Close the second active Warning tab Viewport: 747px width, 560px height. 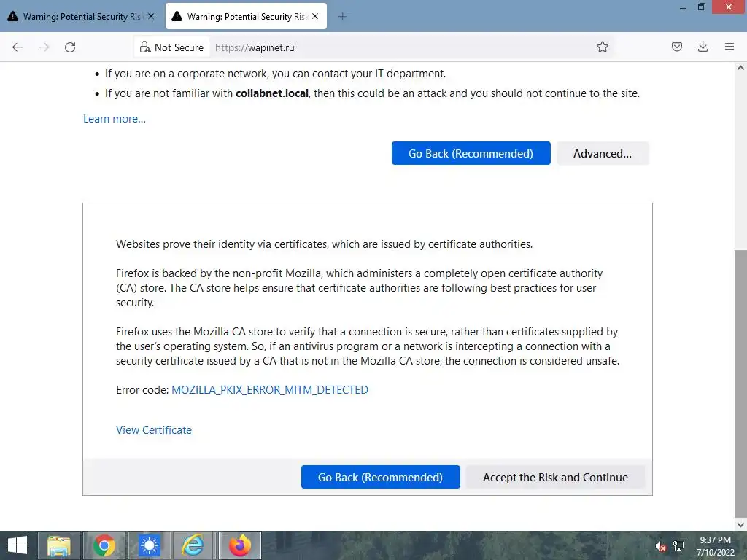(x=315, y=16)
